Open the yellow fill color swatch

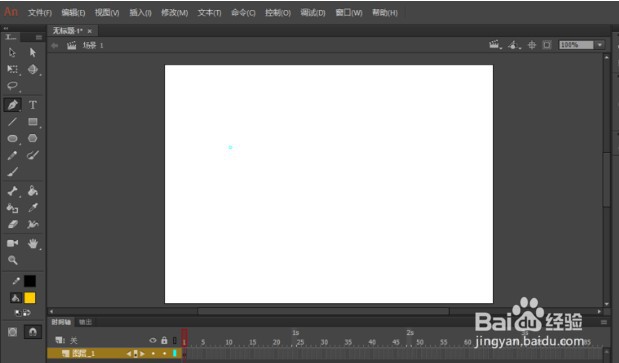[x=30, y=298]
